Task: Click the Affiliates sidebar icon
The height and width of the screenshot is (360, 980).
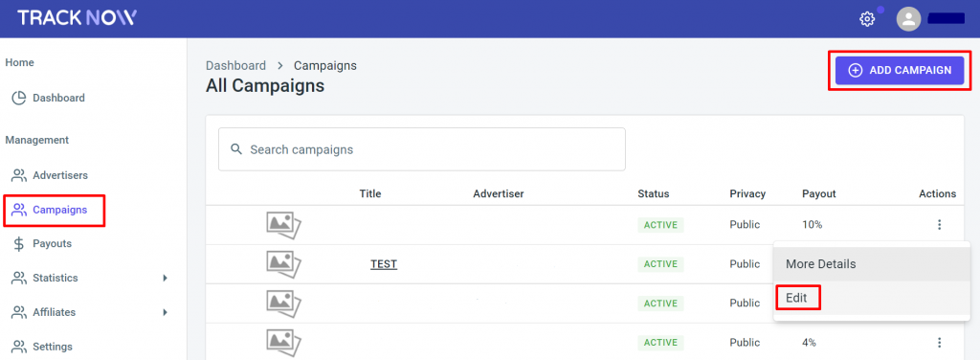Action: click(x=19, y=312)
